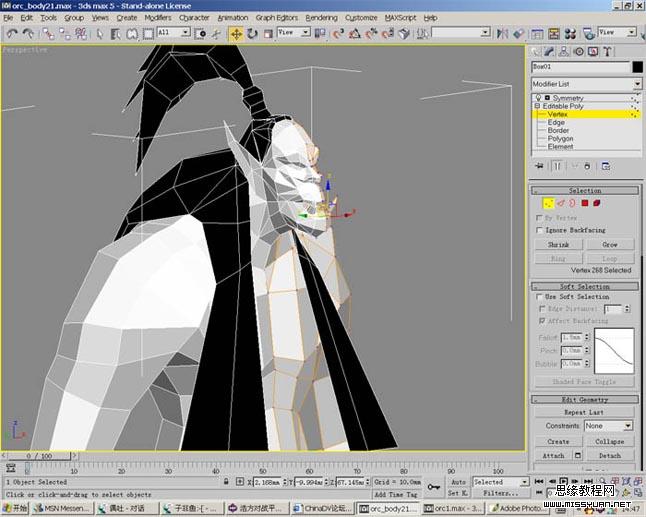Collapse the Editable Poly tree node
646x517 pixels.
pos(537,106)
